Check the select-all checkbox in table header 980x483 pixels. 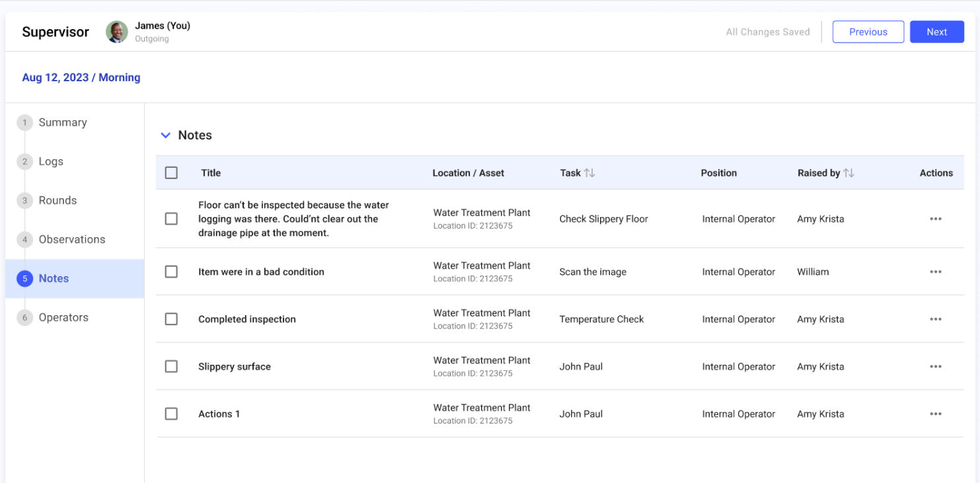[x=171, y=173]
